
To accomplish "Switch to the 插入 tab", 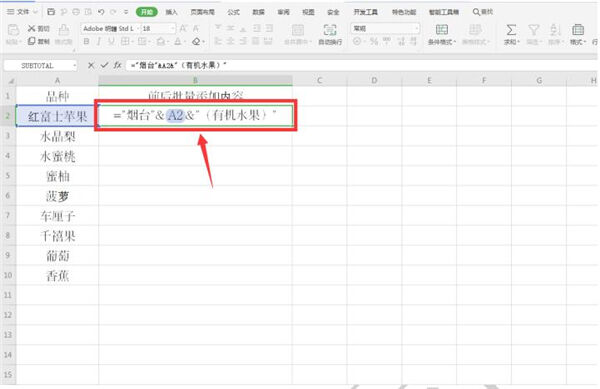I will (171, 12).
